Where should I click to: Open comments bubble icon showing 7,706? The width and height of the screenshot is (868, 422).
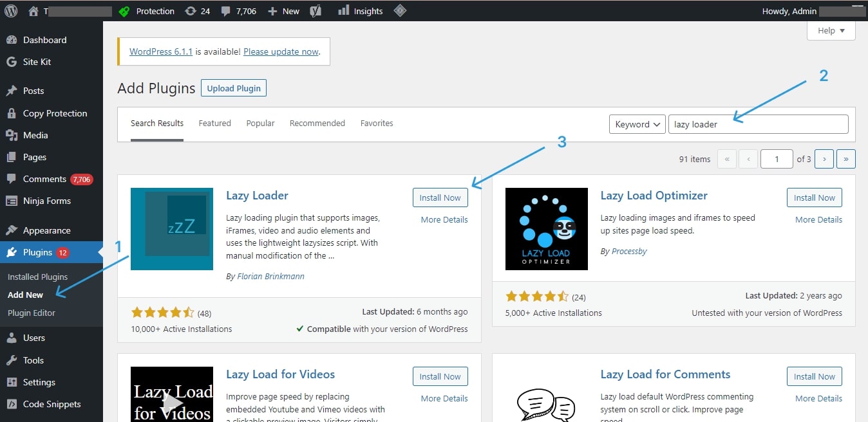(x=226, y=11)
